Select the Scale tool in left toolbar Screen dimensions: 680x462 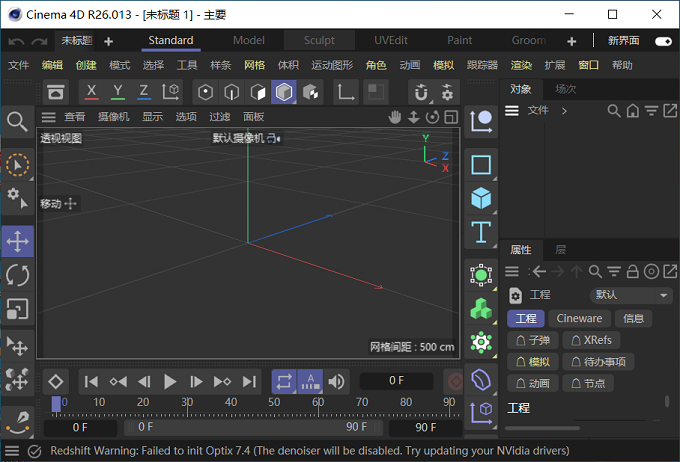click(17, 308)
